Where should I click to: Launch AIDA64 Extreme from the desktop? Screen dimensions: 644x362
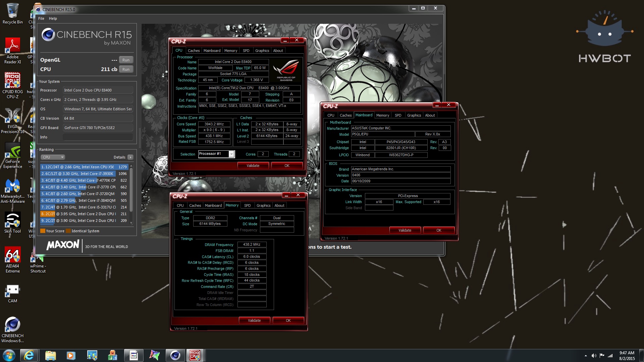(12, 260)
